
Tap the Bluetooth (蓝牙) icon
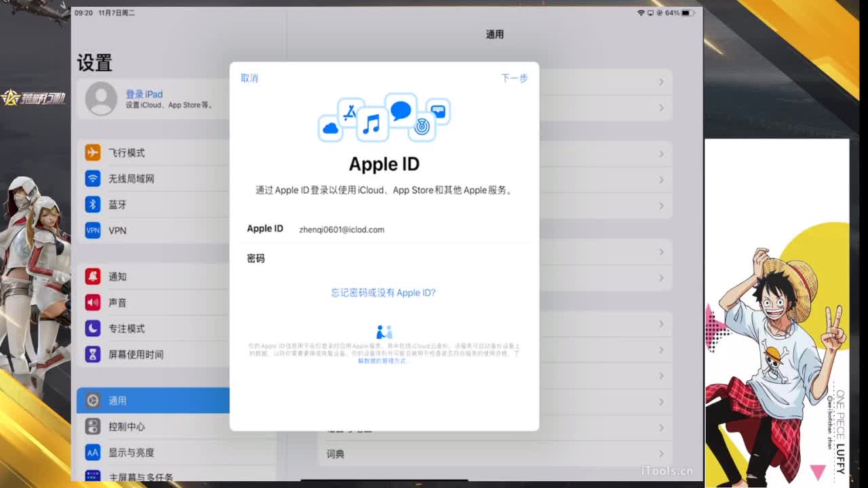point(93,204)
